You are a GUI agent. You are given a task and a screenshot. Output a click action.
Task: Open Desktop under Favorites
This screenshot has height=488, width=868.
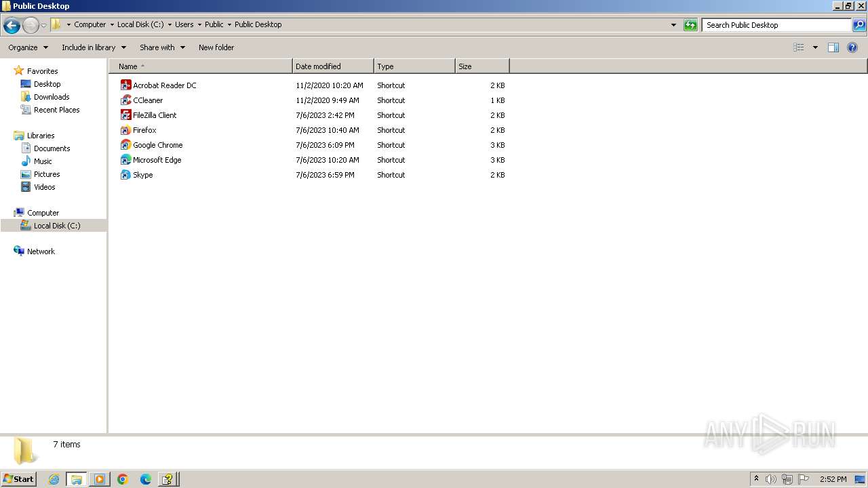[47, 84]
